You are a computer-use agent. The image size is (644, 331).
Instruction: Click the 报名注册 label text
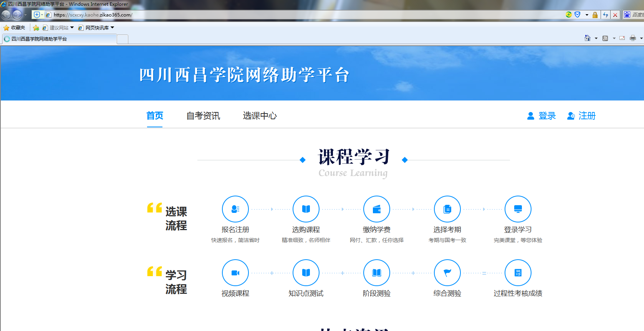tap(235, 230)
